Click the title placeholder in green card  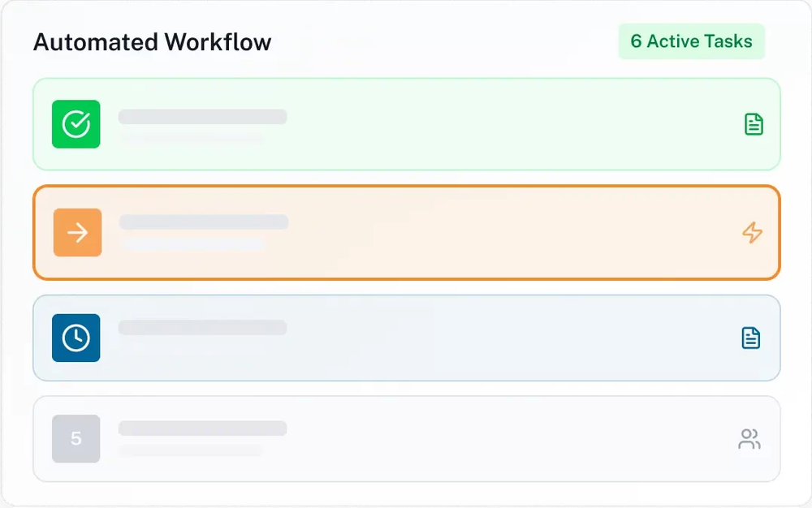(x=203, y=117)
